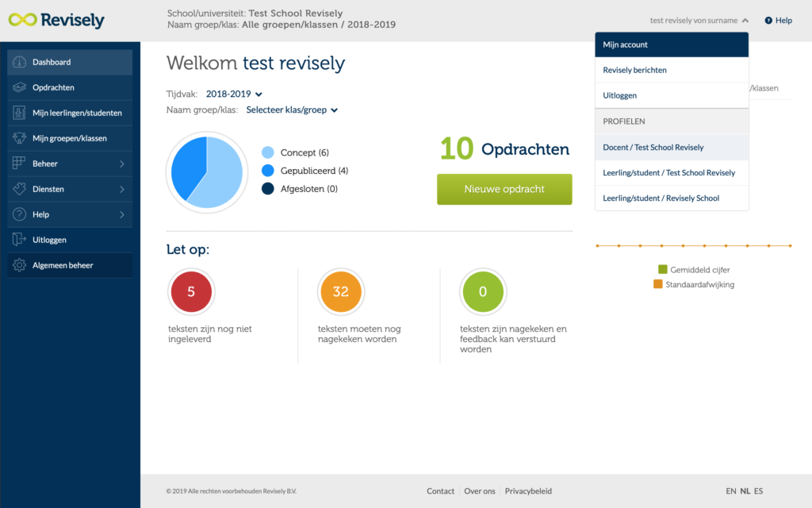The height and width of the screenshot is (508, 812).
Task: Open Mijn account from user menu
Action: (672, 44)
